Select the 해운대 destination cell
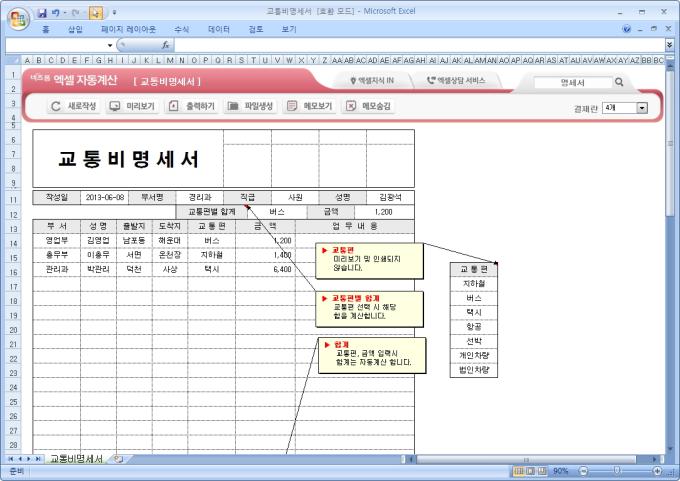 [170, 240]
